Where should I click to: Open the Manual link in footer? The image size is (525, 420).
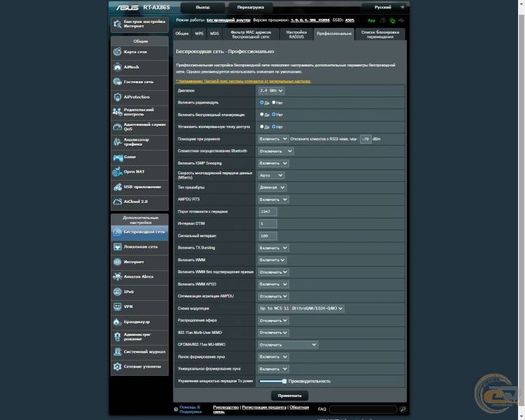point(225,407)
